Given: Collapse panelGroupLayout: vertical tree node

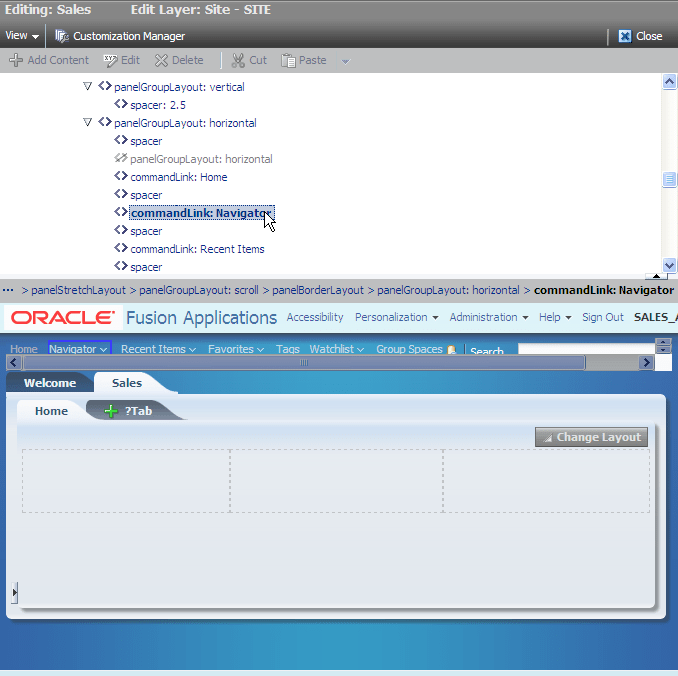Looking at the screenshot, I should [87, 86].
